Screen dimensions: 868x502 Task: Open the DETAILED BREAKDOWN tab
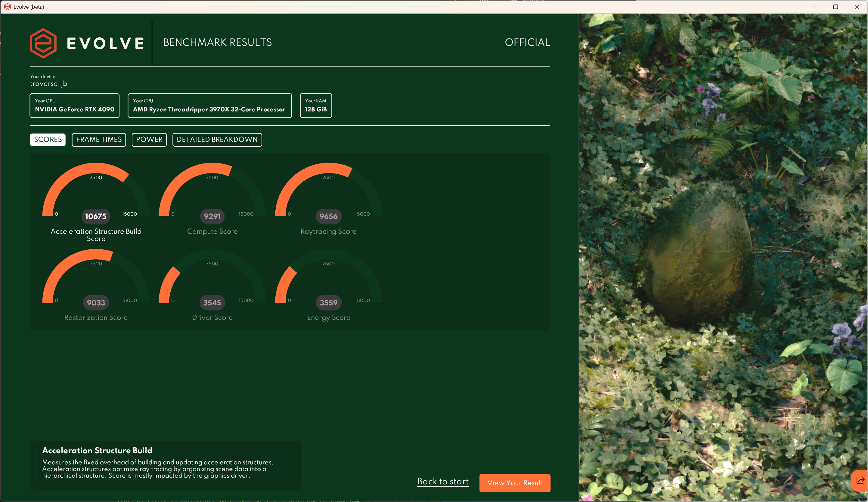pyautogui.click(x=217, y=139)
